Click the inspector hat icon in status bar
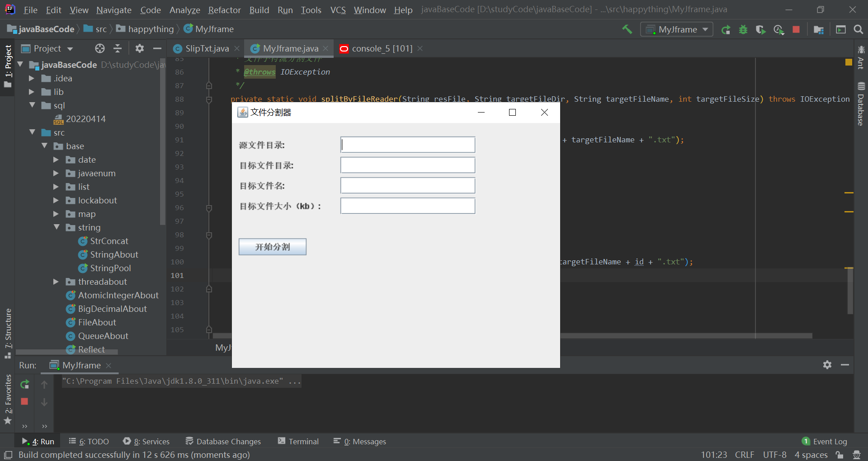This screenshot has width=868, height=461. [x=856, y=455]
